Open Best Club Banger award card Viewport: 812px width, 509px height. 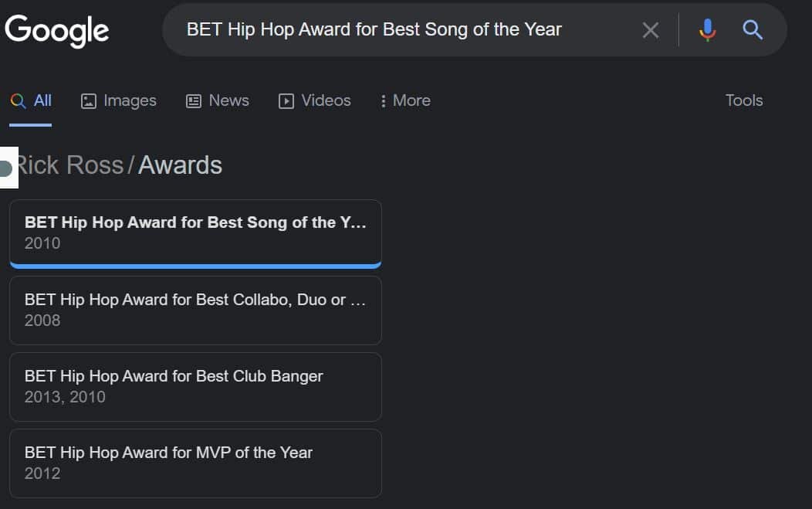click(195, 387)
